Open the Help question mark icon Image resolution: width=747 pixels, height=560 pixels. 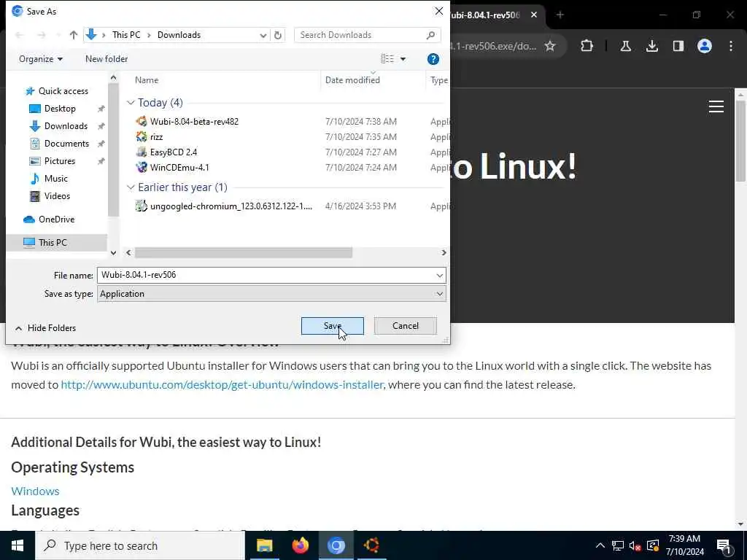[x=433, y=59]
